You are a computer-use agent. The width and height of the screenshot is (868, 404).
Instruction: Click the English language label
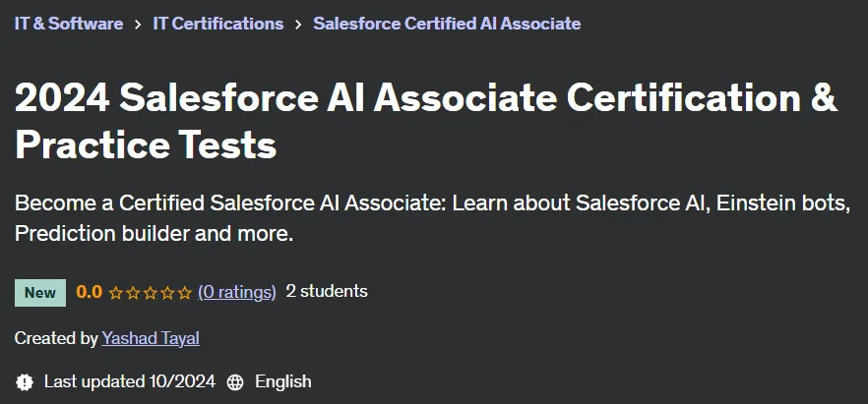point(283,382)
